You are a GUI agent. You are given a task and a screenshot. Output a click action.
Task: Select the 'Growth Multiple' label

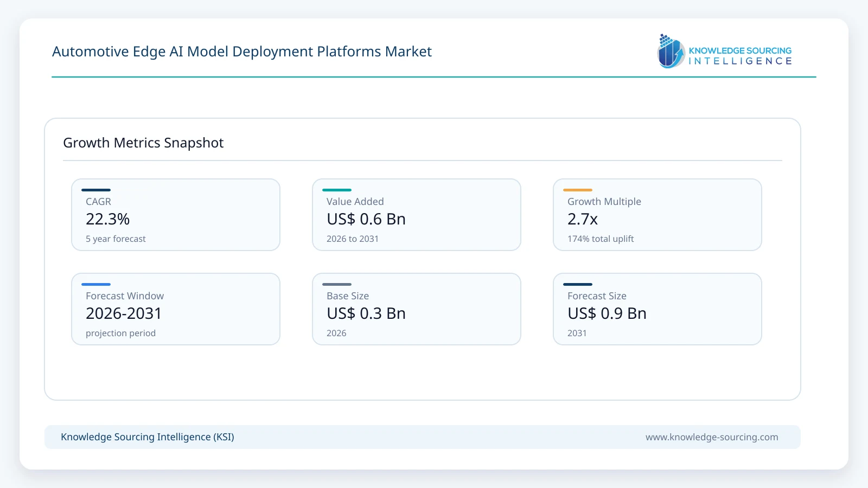(x=604, y=202)
